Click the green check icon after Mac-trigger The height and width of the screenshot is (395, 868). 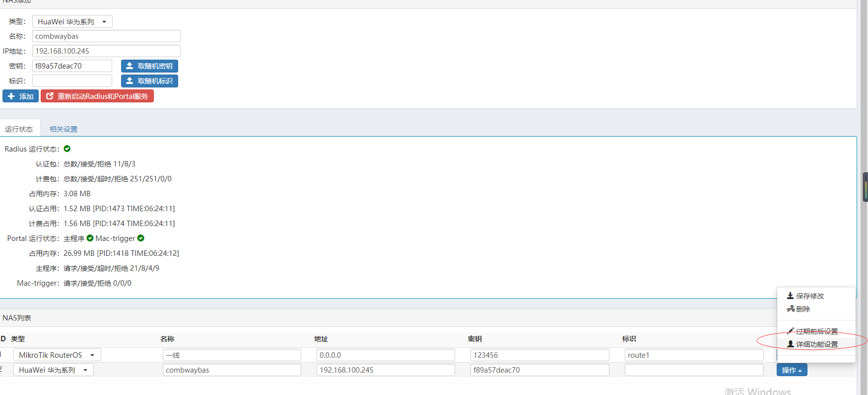tap(141, 238)
